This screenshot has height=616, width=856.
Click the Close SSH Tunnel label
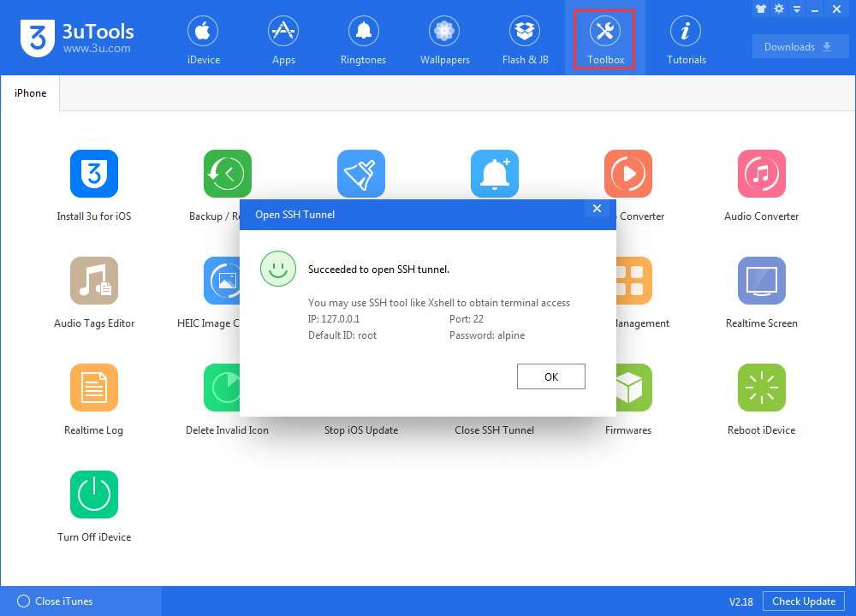point(494,430)
